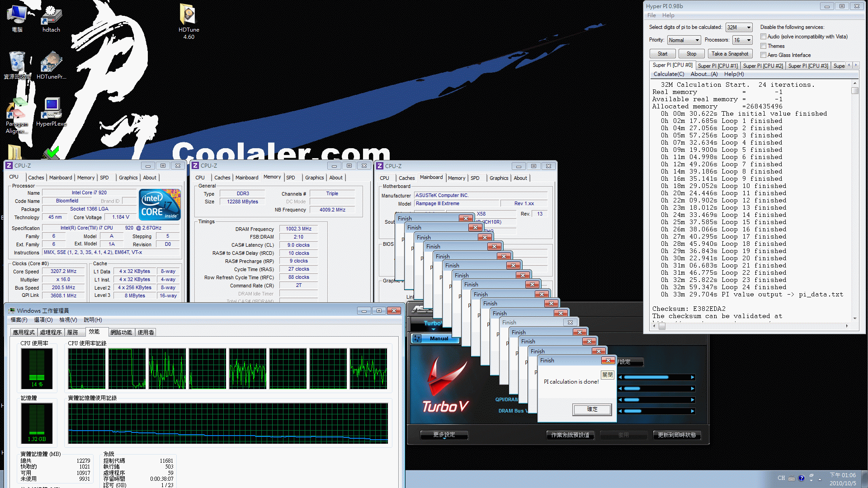Open the Paragon Alignment desktop icon

[17, 116]
